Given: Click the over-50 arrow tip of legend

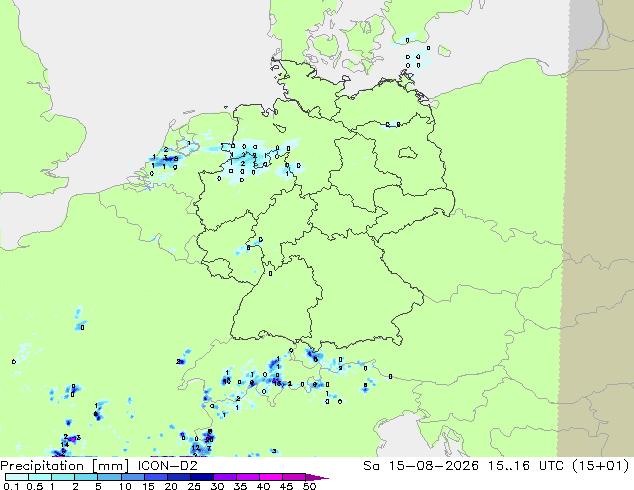Looking at the screenshot, I should [317, 477].
